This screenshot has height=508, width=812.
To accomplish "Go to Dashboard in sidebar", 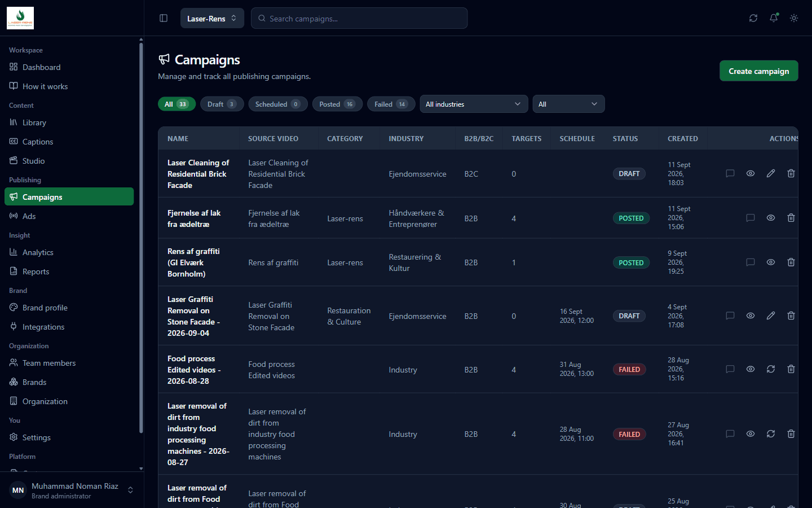I will click(69, 67).
